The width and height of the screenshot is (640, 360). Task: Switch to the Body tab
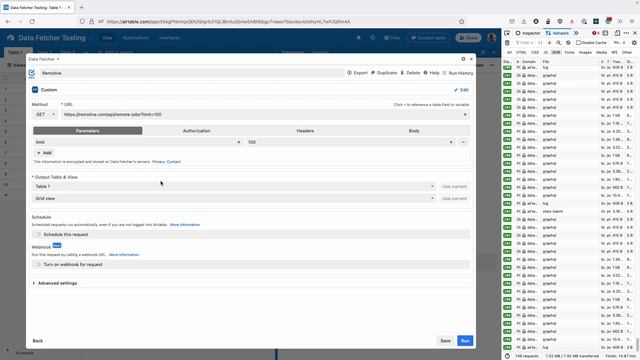coord(414,131)
